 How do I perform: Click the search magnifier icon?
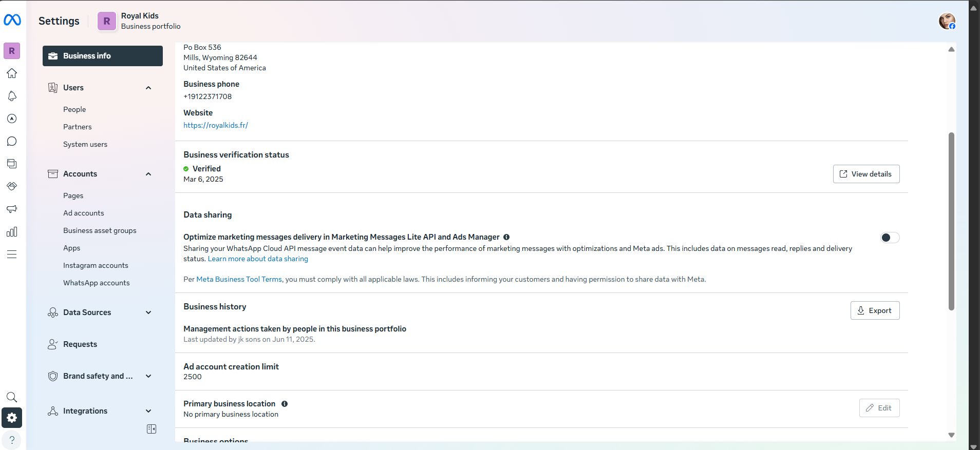[x=12, y=397]
